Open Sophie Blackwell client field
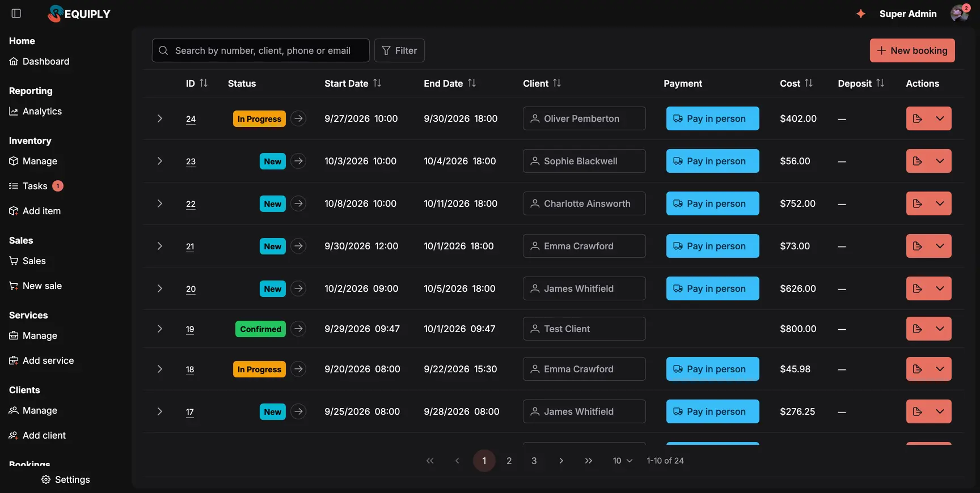 (584, 161)
